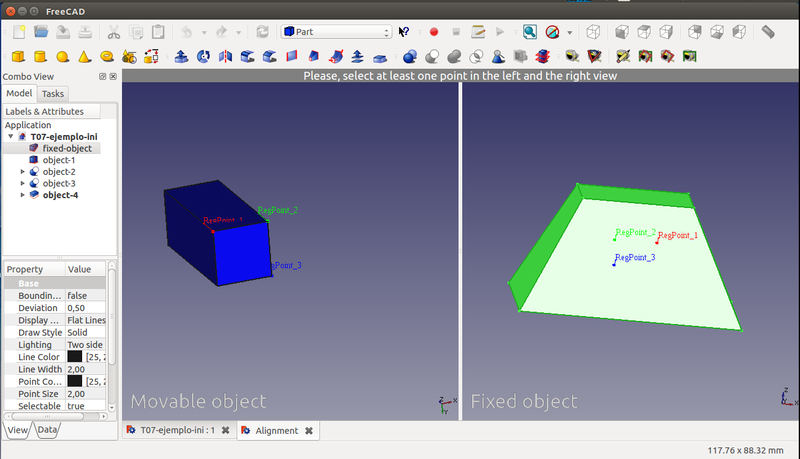Open the Part workbench dropdown
The height and width of the screenshot is (459, 800).
(335, 32)
